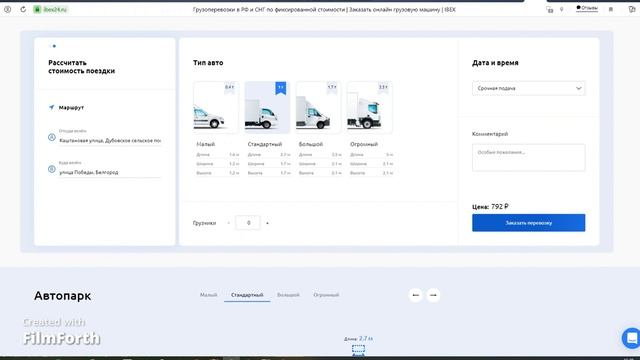Click the Рассчитать стоимость поездки heading
Image resolution: width=640 pixels, height=360 pixels.
(x=82, y=67)
